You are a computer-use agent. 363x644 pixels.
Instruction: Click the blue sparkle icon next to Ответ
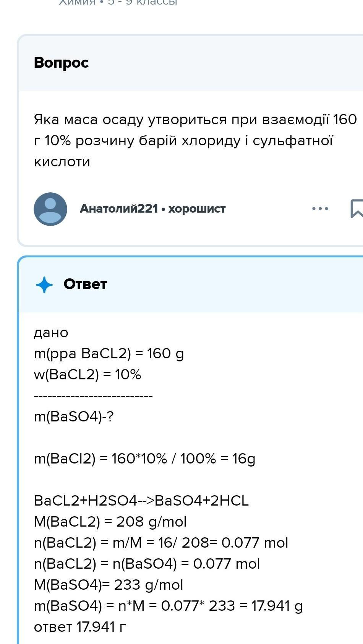pyautogui.click(x=44, y=285)
